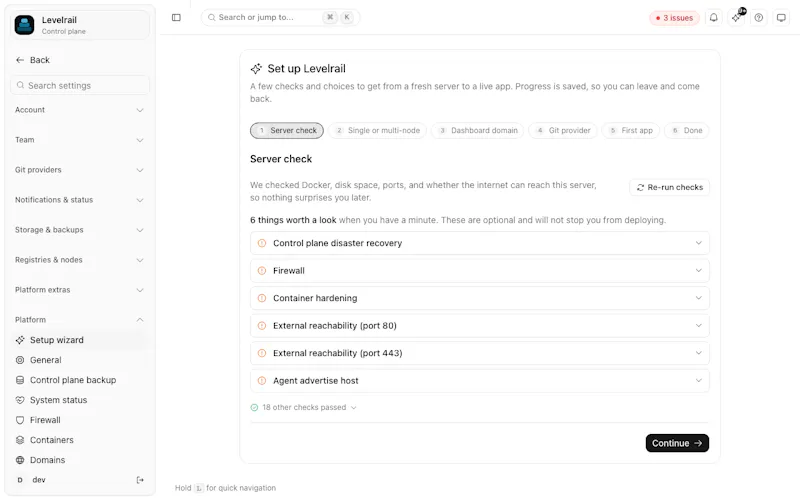Expand External reachability port 80 chevron
The height and width of the screenshot is (500, 800).
point(698,326)
